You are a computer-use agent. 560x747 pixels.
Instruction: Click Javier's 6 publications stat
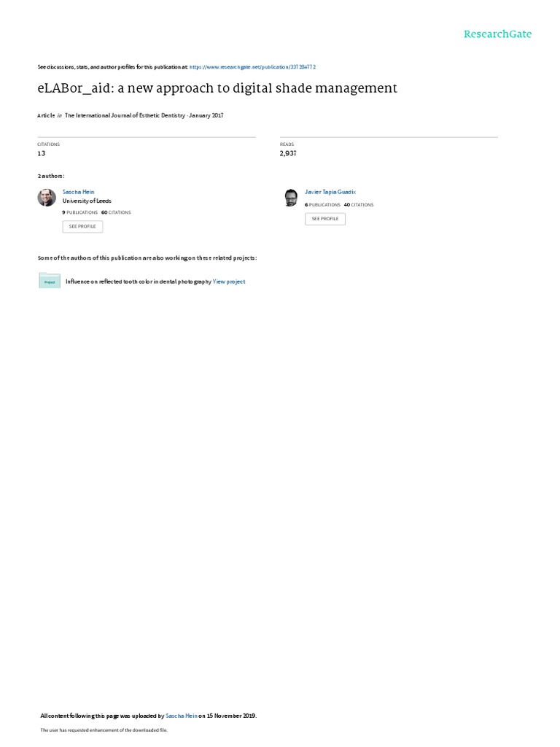coord(322,205)
